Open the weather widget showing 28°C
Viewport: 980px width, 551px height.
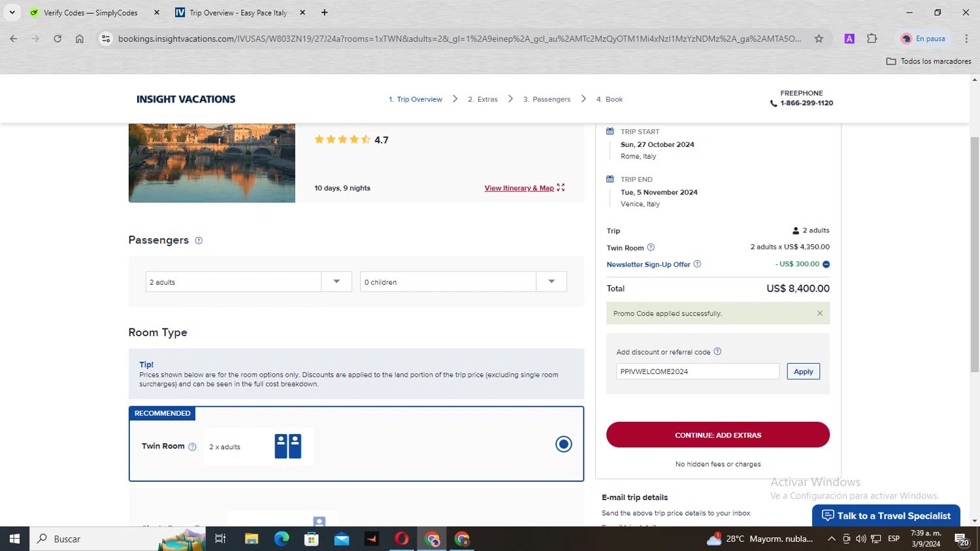point(760,539)
